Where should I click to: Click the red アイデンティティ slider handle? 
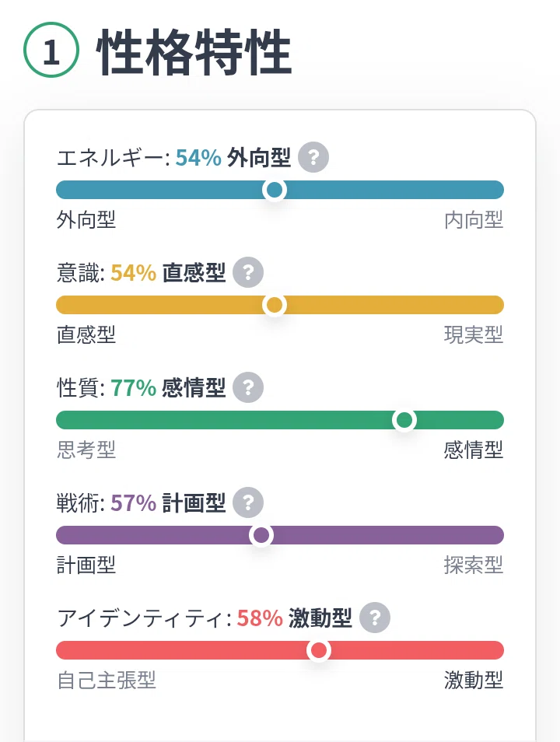coord(319,650)
